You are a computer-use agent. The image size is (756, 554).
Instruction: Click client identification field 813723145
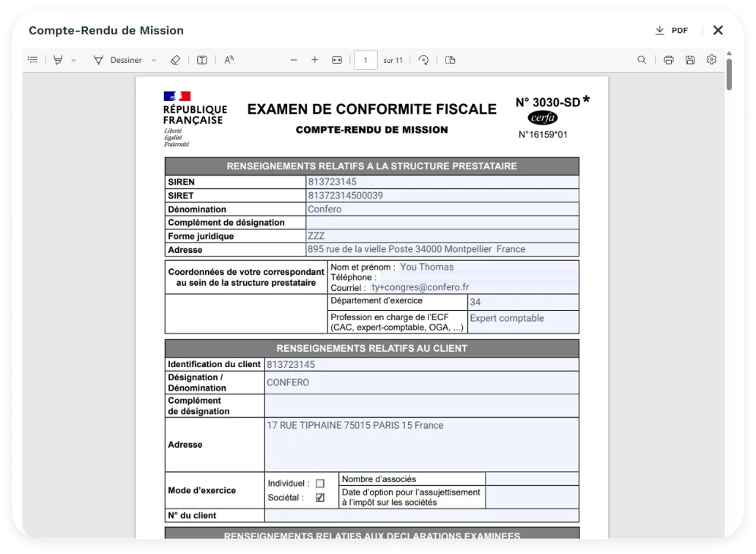[x=421, y=364]
